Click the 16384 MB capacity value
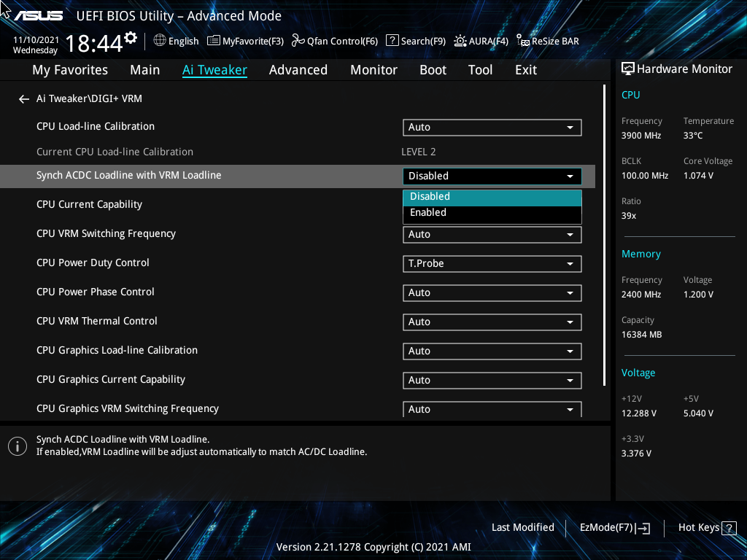Image resolution: width=747 pixels, height=560 pixels. pyautogui.click(x=642, y=335)
